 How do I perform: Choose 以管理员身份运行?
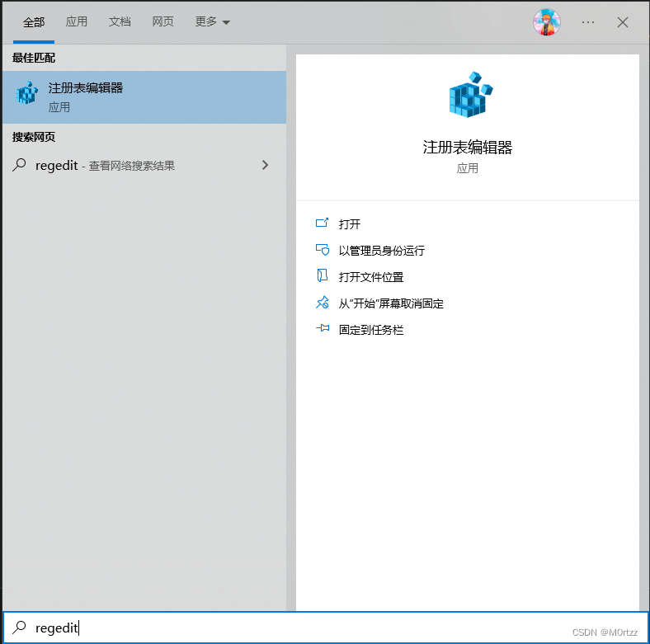pos(381,251)
